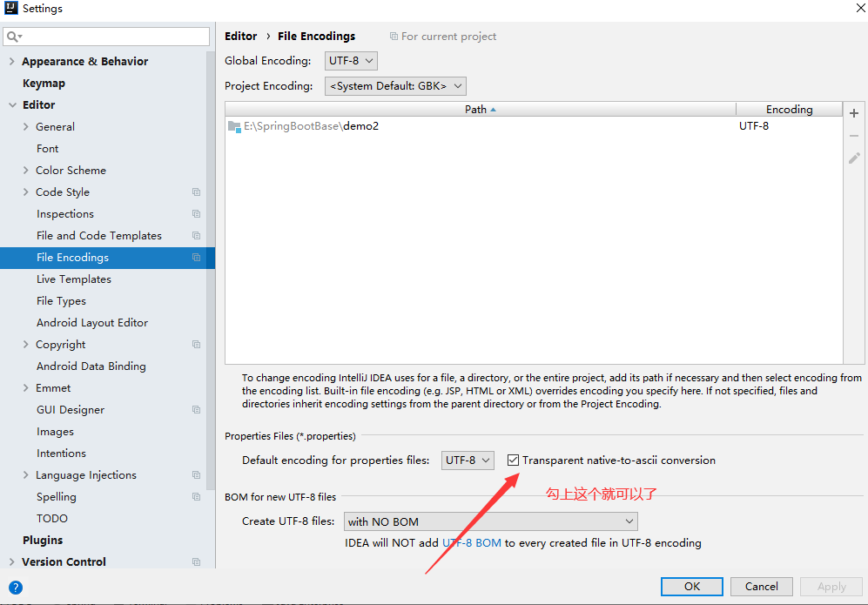
Task: Select Plugins settings page
Action: click(43, 541)
